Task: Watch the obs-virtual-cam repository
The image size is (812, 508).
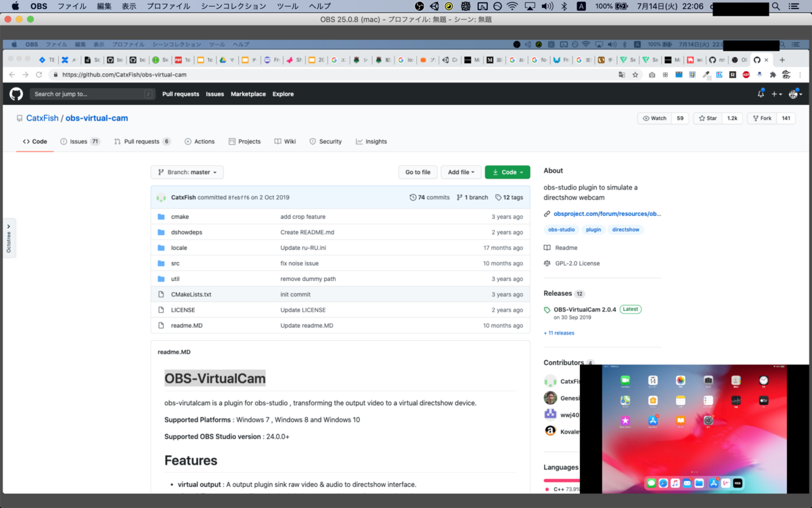Action: [654, 118]
